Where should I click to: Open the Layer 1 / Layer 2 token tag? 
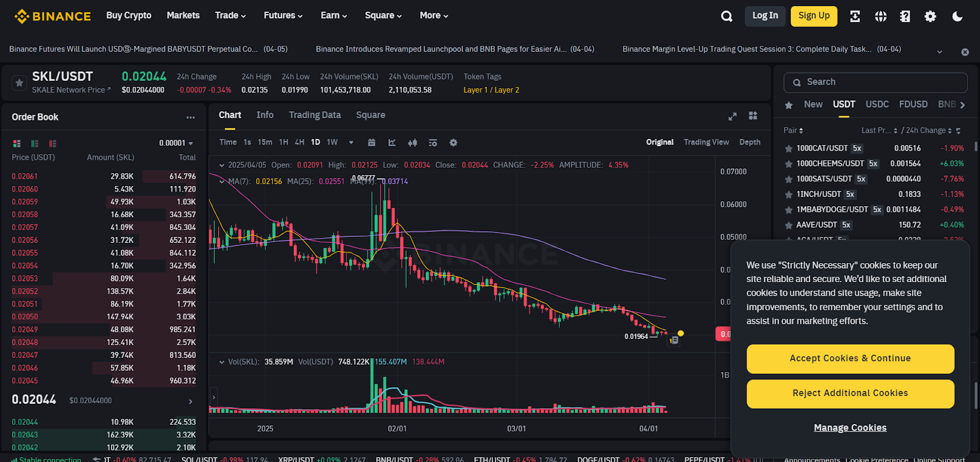click(x=491, y=90)
